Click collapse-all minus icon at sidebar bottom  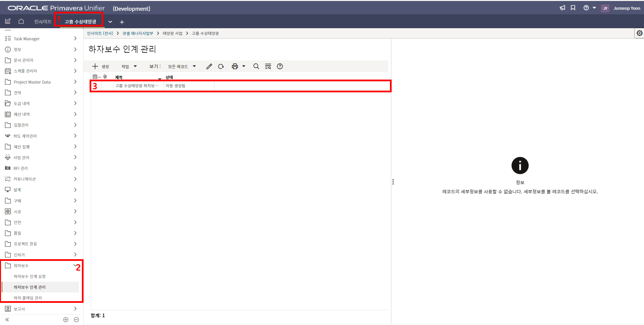[x=76, y=320]
